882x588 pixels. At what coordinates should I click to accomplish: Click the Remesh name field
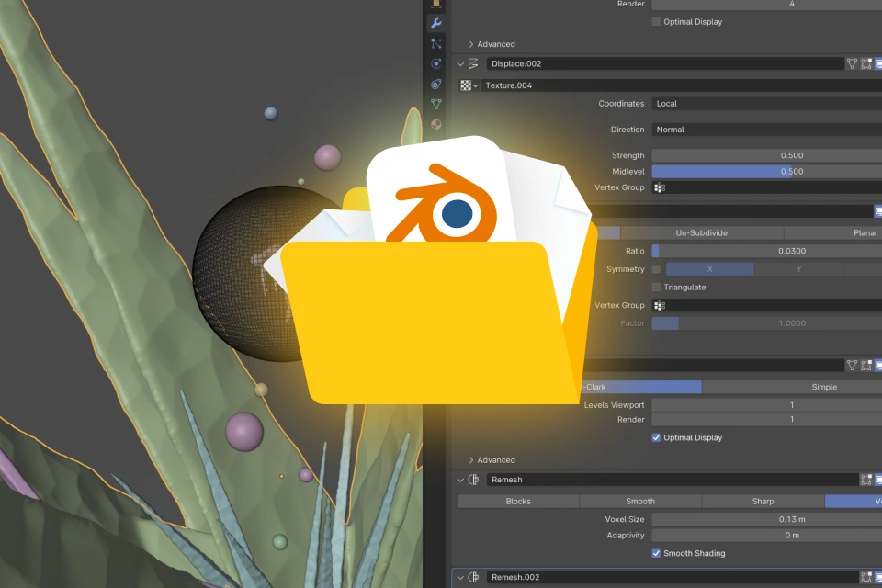tap(673, 480)
